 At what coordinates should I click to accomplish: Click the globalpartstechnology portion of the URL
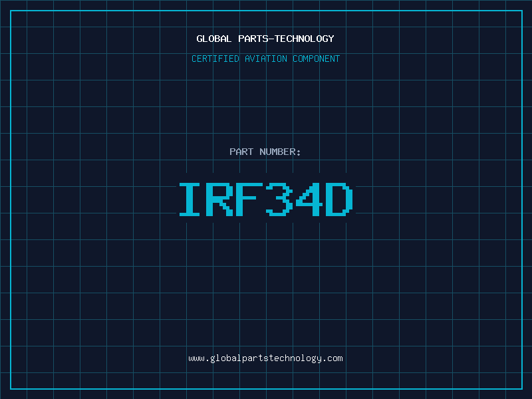266,358
